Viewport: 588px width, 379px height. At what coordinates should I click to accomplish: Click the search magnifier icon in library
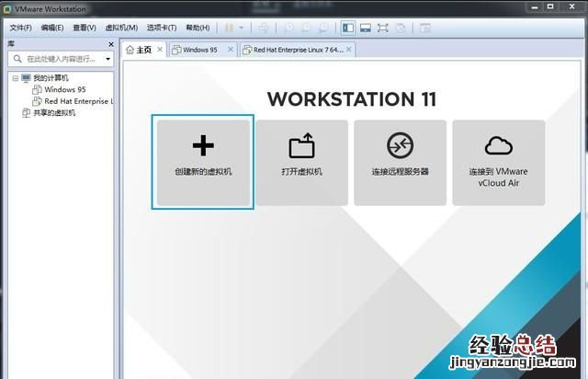point(17,59)
